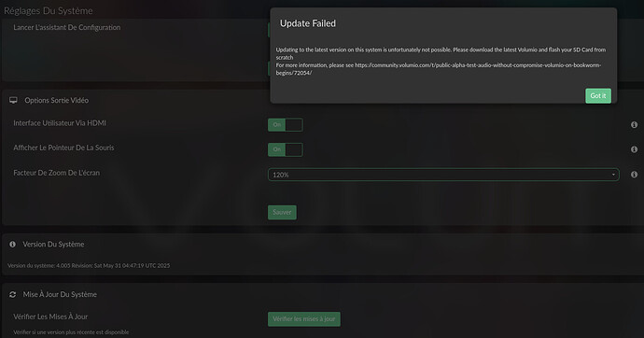Click the Lancer L'assistant De Configuration label

coord(67,27)
